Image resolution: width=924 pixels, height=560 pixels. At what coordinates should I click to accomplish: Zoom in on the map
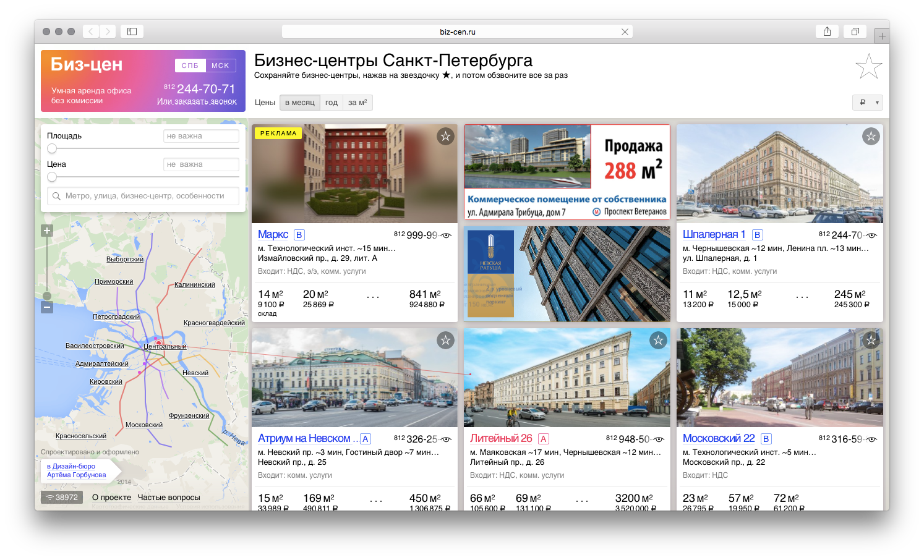click(47, 231)
